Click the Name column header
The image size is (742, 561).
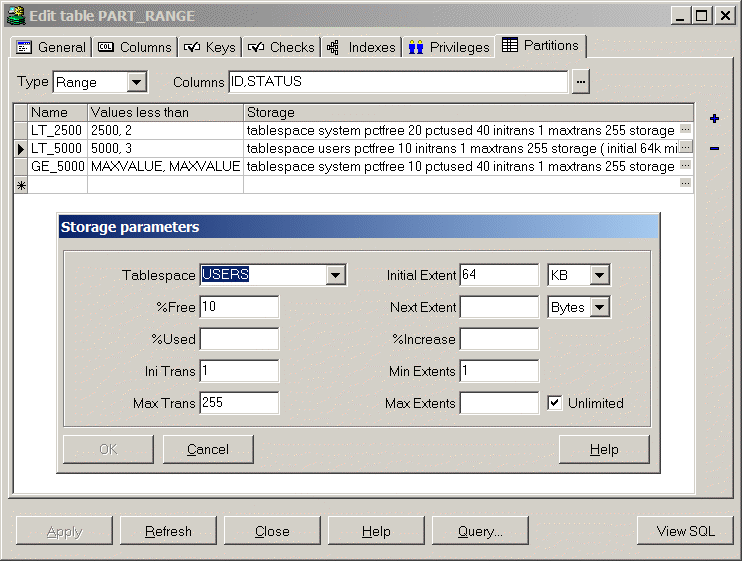[58, 113]
